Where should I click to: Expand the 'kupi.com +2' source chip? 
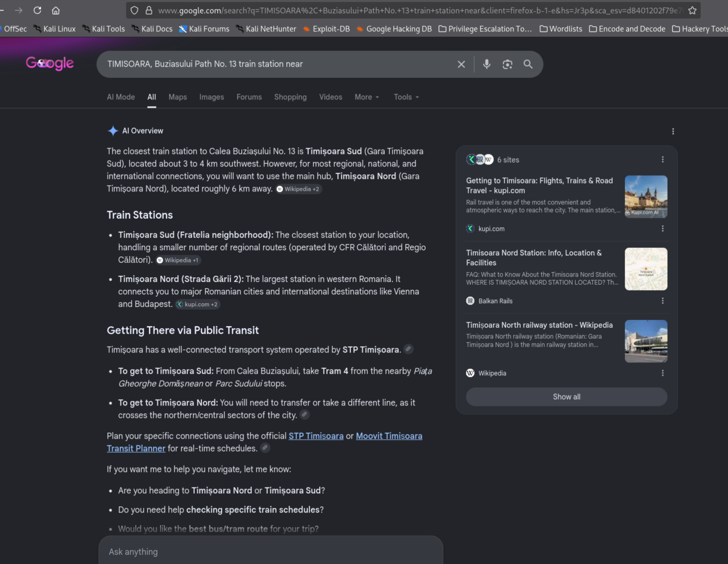coord(197,304)
